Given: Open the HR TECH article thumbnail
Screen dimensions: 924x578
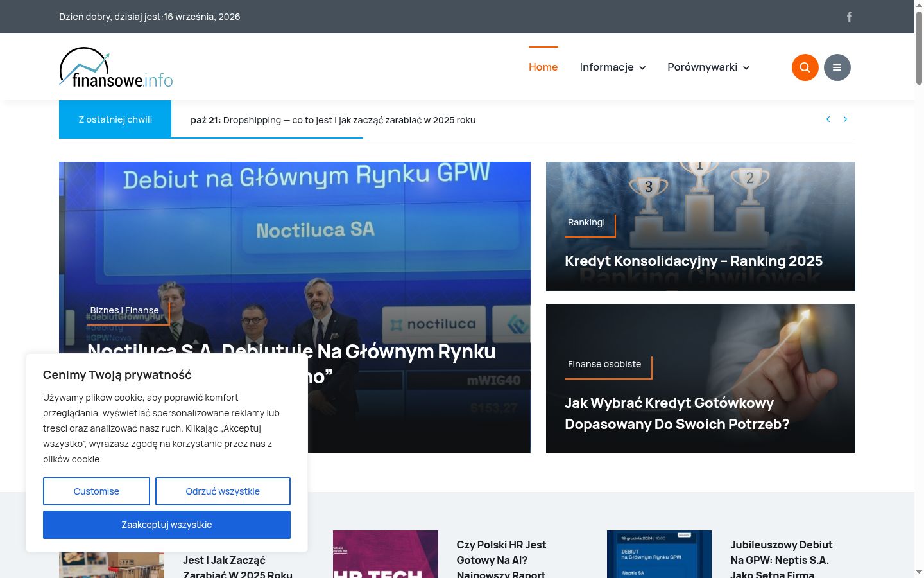Looking at the screenshot, I should [386, 554].
